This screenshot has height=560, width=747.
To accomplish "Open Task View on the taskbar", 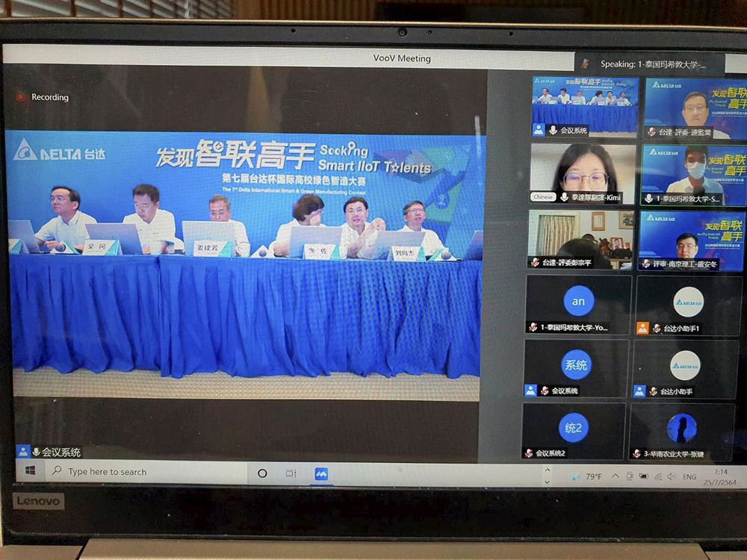I will click(x=291, y=473).
